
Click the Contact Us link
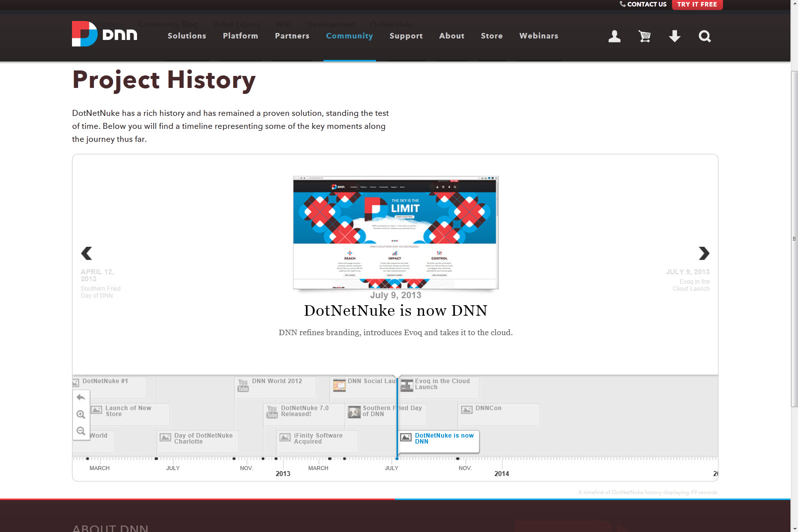coord(643,4)
